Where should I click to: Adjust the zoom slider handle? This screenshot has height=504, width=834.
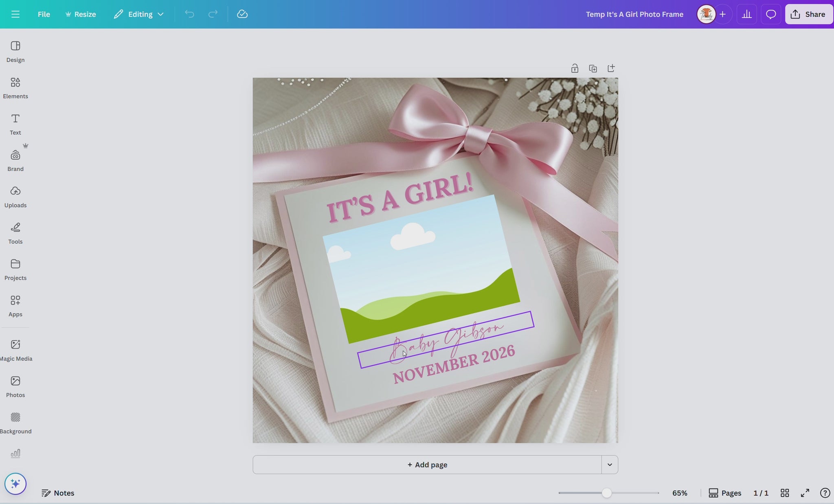click(x=607, y=493)
